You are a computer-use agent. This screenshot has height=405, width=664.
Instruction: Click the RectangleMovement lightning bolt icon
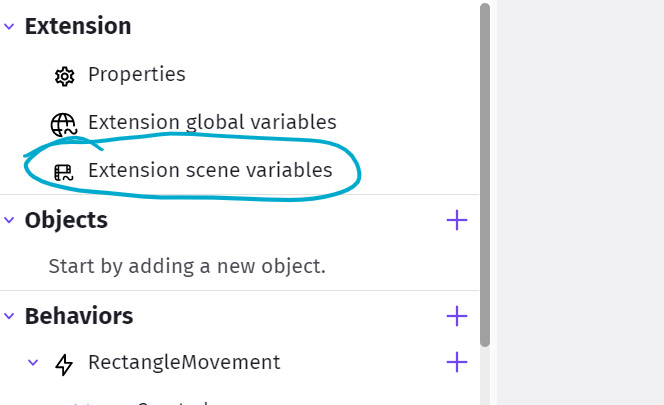tap(64, 364)
